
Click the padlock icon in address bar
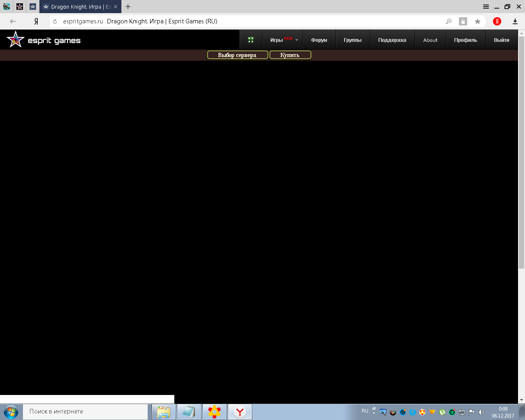pos(463,21)
